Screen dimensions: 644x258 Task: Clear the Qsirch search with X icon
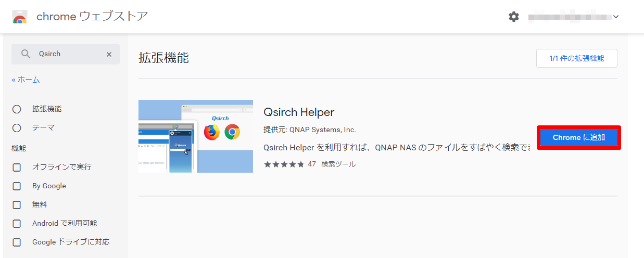[x=109, y=54]
